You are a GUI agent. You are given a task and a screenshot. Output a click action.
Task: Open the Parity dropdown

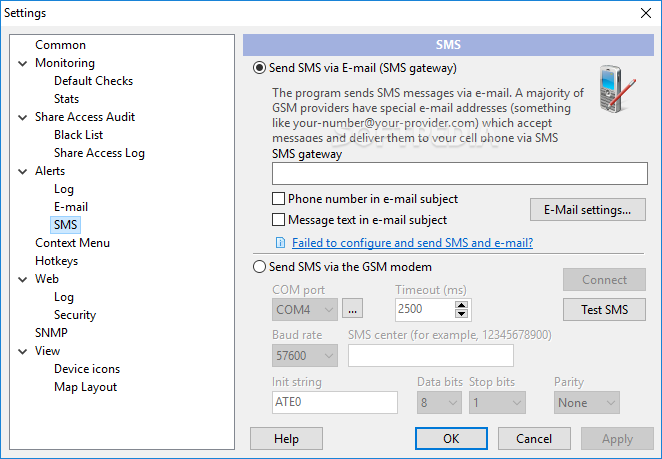tap(586, 402)
